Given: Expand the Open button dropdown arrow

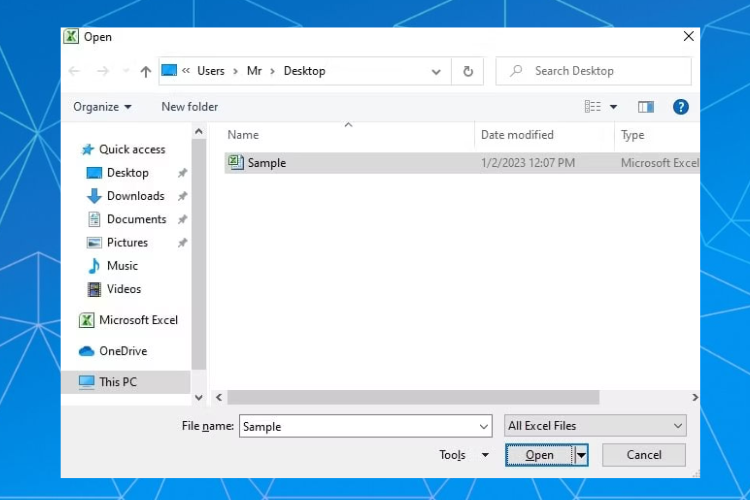Looking at the screenshot, I should point(581,455).
